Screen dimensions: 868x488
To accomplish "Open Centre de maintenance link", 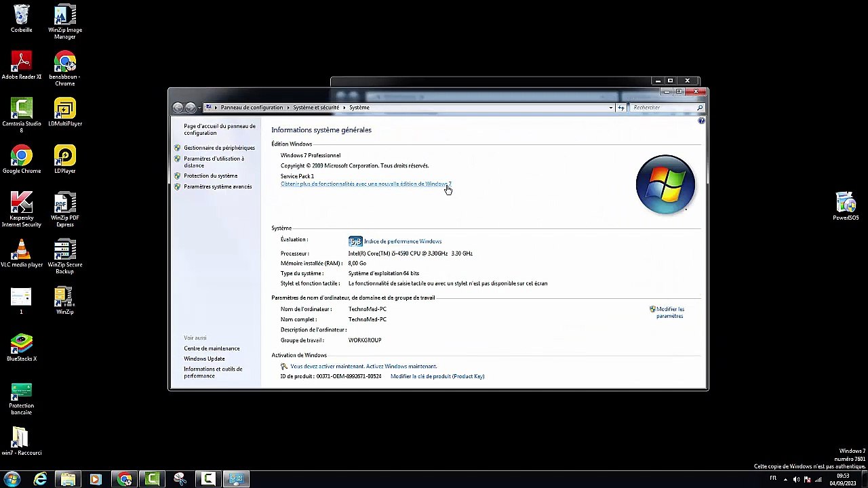I will point(212,348).
